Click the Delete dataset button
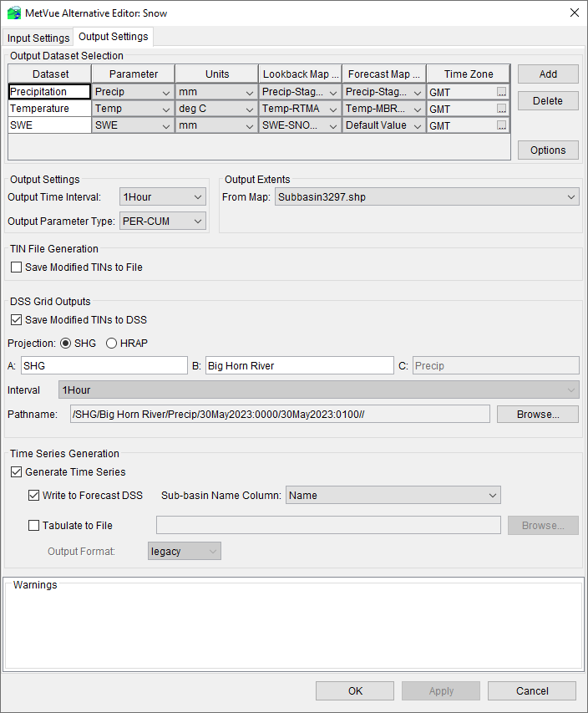588x713 pixels. click(548, 101)
